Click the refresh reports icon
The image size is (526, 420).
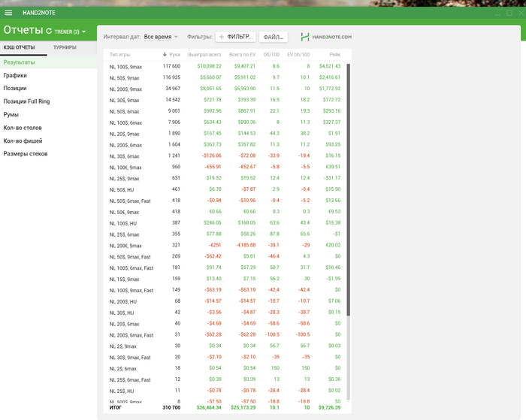(49, 31)
